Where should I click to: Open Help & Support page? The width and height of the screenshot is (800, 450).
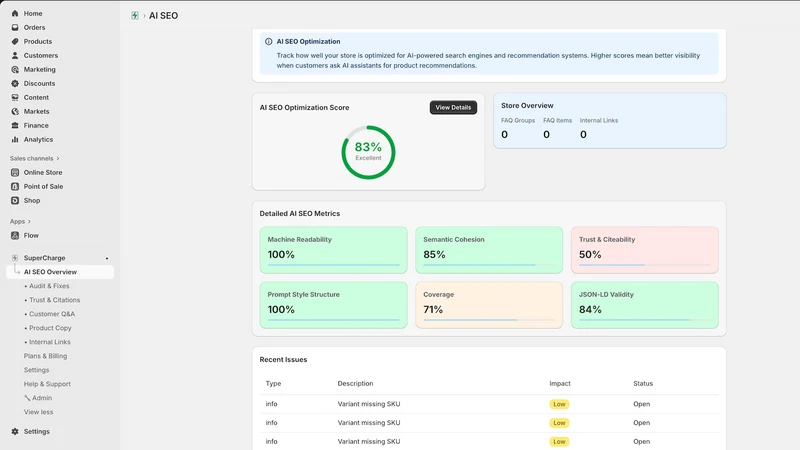point(47,384)
